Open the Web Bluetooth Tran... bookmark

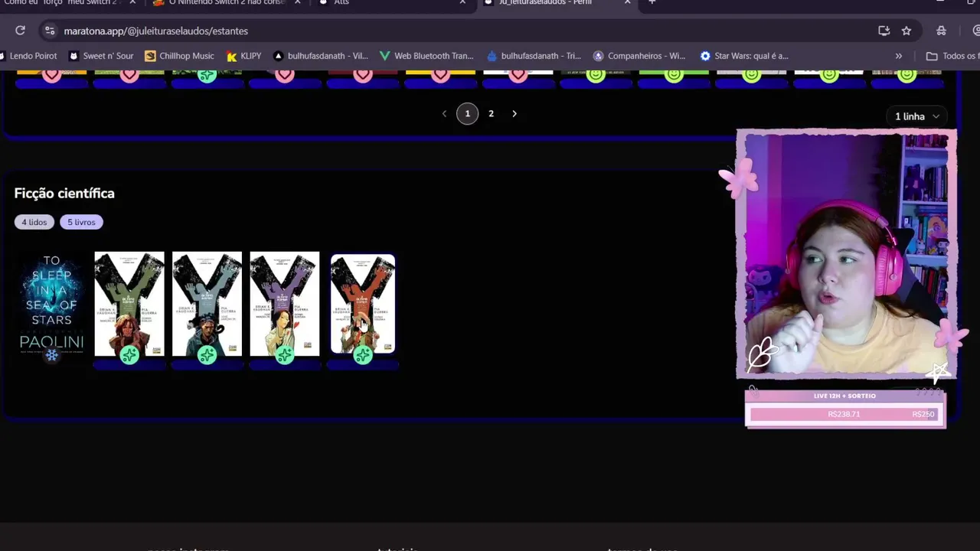427,56
